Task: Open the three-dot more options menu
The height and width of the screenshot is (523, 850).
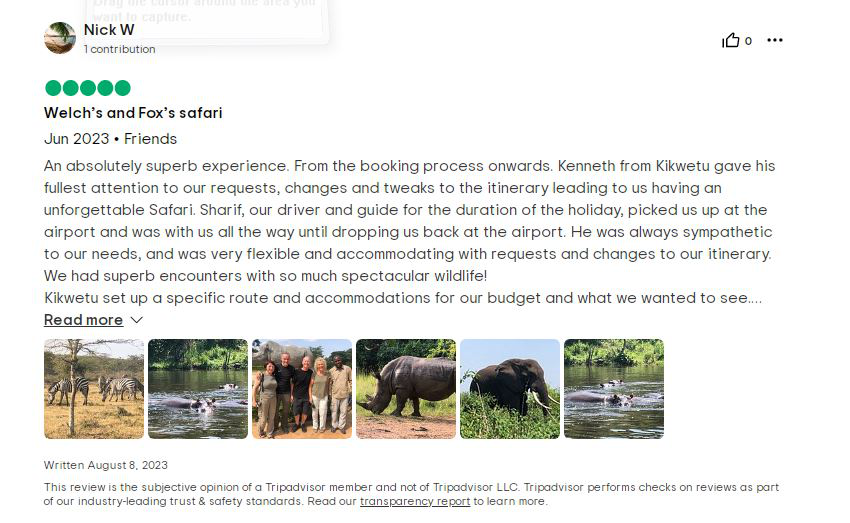Action: (775, 40)
